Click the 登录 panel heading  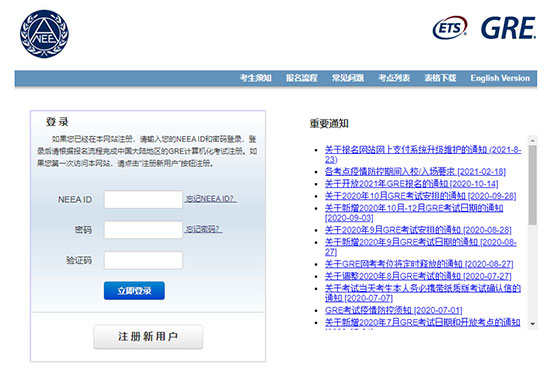pos(57,122)
